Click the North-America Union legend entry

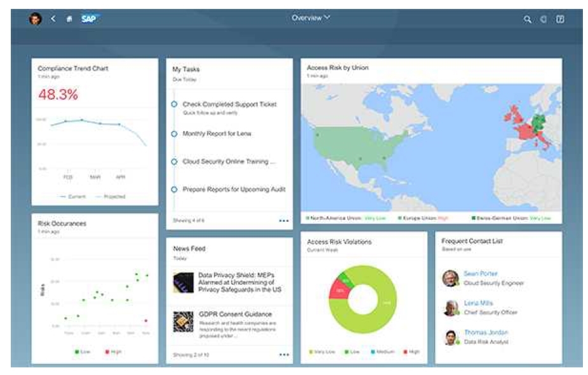(x=345, y=218)
